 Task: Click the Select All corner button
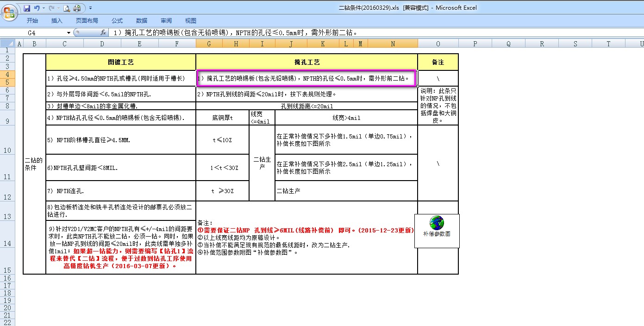[7, 44]
